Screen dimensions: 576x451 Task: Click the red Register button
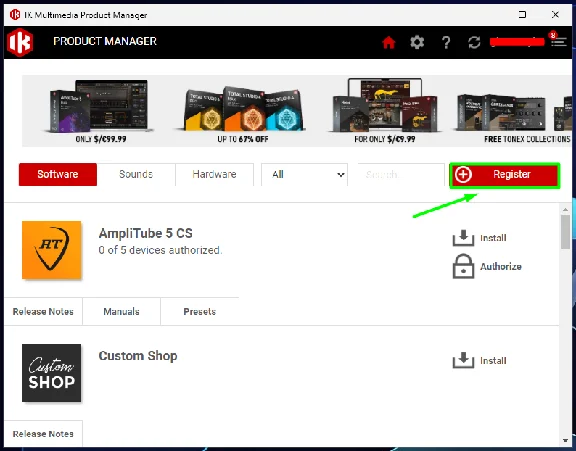tap(505, 175)
